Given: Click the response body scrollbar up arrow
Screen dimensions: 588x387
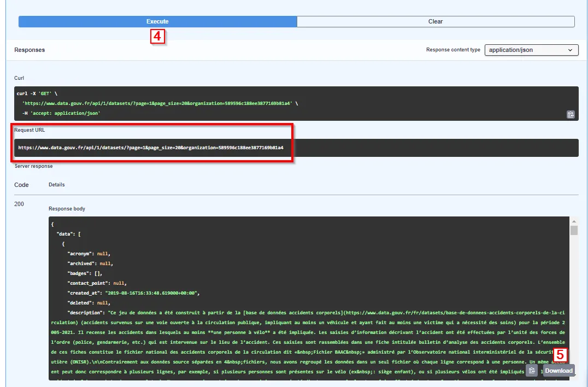Looking at the screenshot, I should pyautogui.click(x=574, y=221).
